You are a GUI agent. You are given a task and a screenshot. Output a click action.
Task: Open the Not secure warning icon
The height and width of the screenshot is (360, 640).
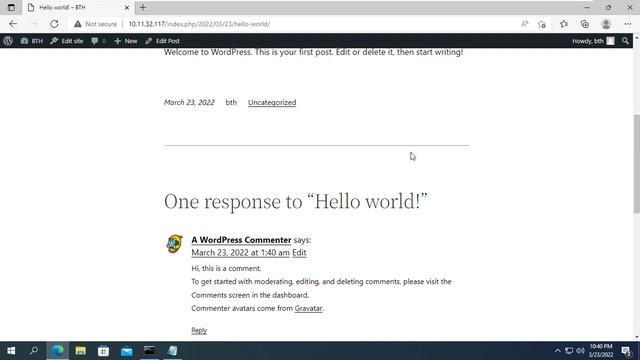[x=78, y=24]
